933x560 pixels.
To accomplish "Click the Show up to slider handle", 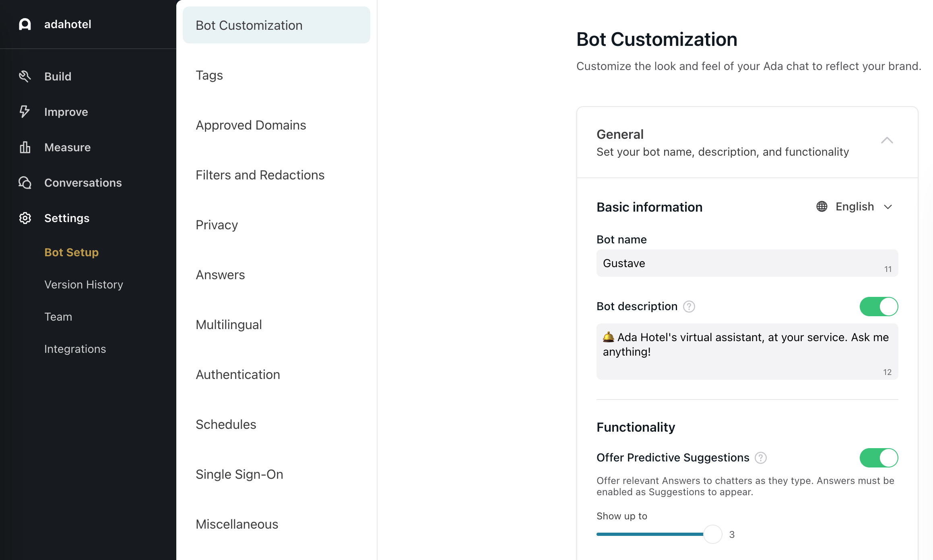I will [x=712, y=534].
